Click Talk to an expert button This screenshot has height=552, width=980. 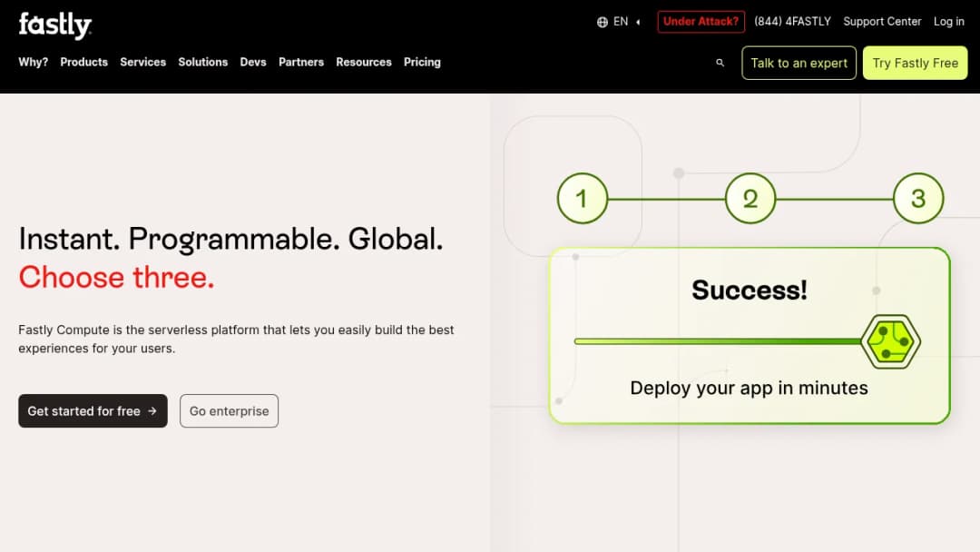pyautogui.click(x=799, y=63)
